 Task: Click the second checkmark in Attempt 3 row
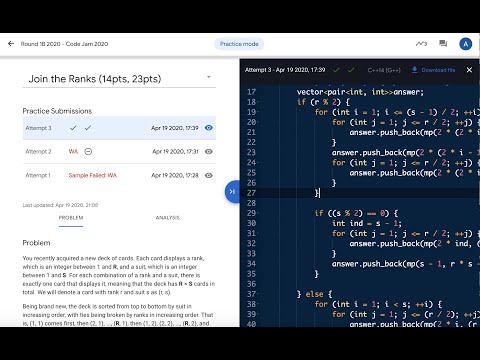pos(88,128)
